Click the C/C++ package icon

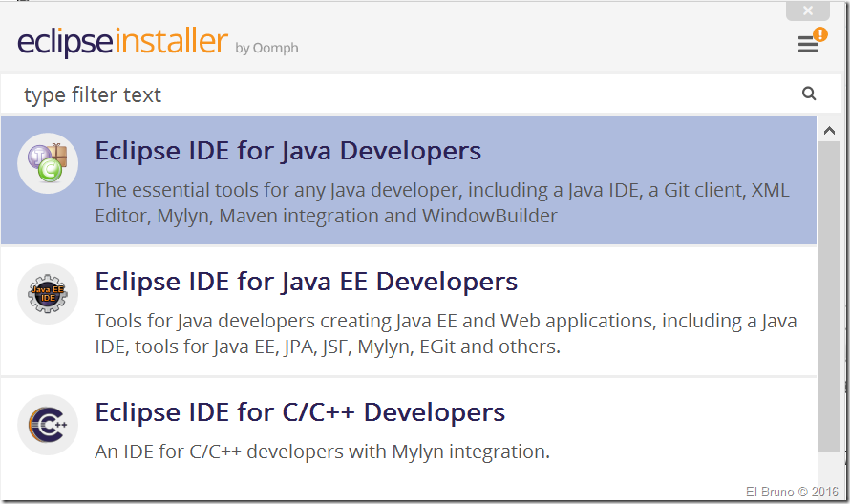48,425
